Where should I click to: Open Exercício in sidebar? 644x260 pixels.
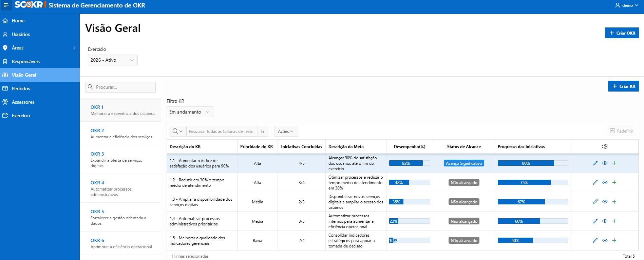[40, 116]
